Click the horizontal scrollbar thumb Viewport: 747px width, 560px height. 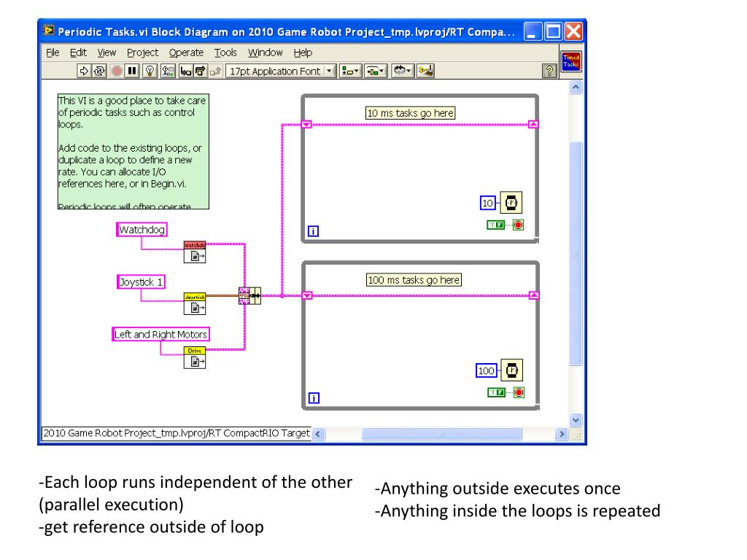coord(441,434)
